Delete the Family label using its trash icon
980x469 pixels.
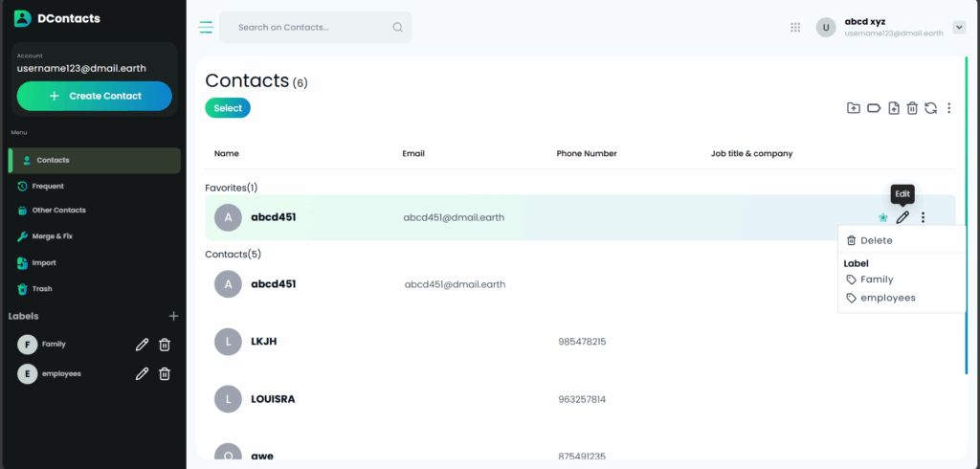(x=165, y=345)
